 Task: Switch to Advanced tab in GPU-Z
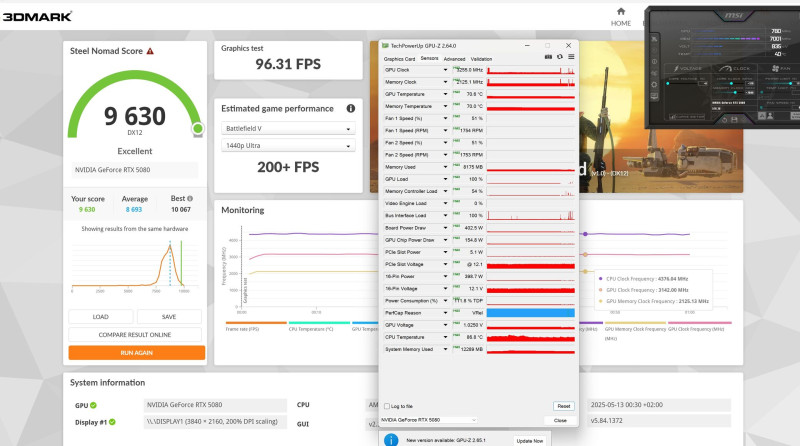point(454,59)
